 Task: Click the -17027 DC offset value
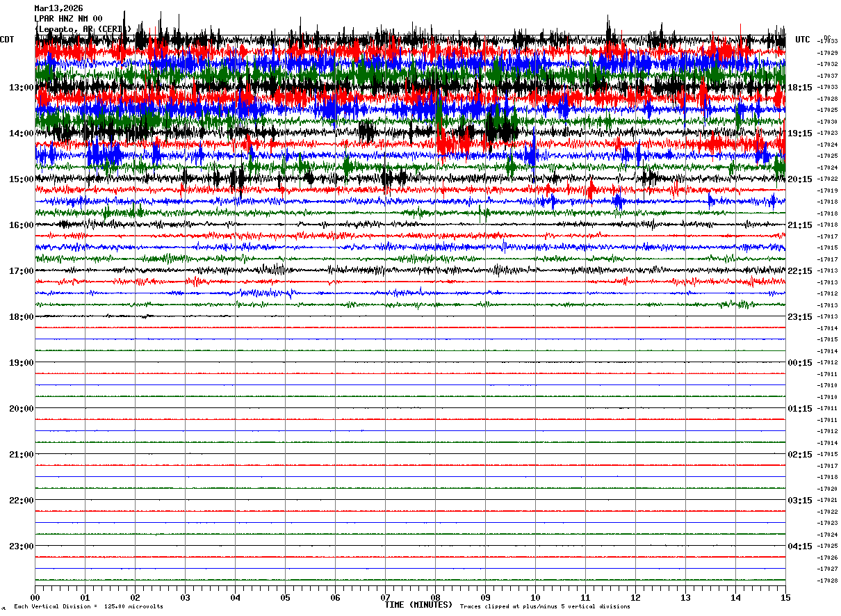[x=828, y=569]
